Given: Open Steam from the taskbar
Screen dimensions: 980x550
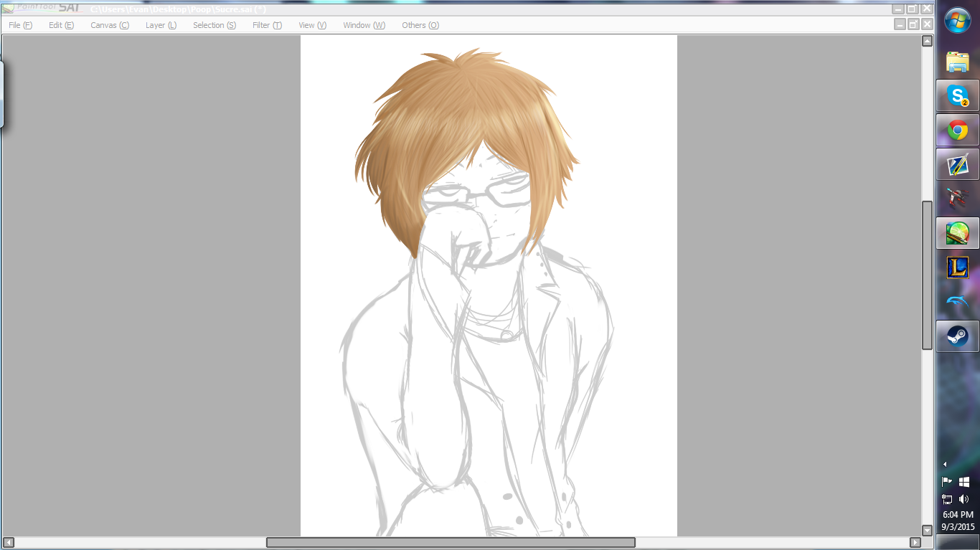Looking at the screenshot, I should point(958,336).
